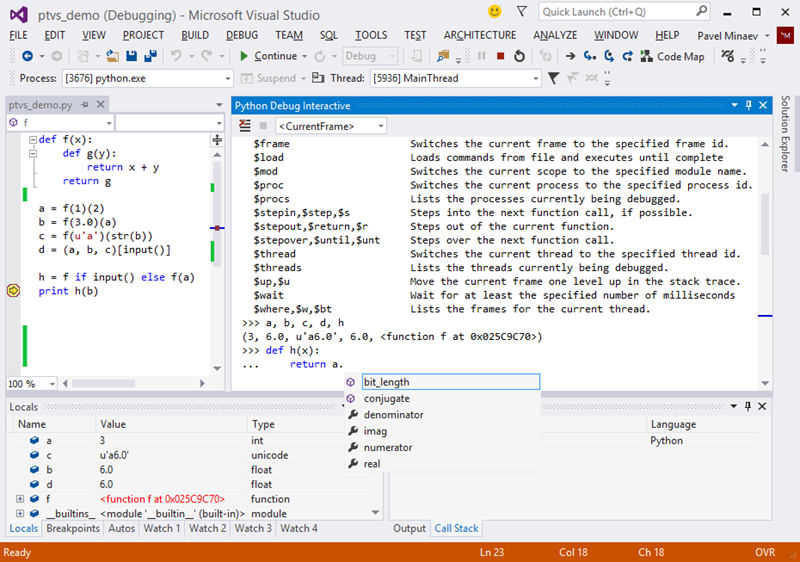Close the ptvs_demo.py tab
Viewport: 800px width, 562px height.
click(101, 105)
